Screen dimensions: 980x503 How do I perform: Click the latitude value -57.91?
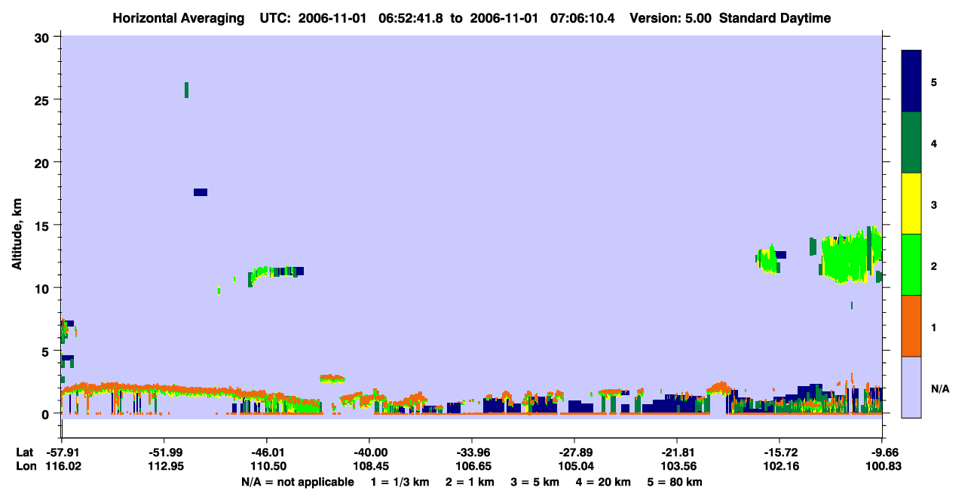(62, 452)
